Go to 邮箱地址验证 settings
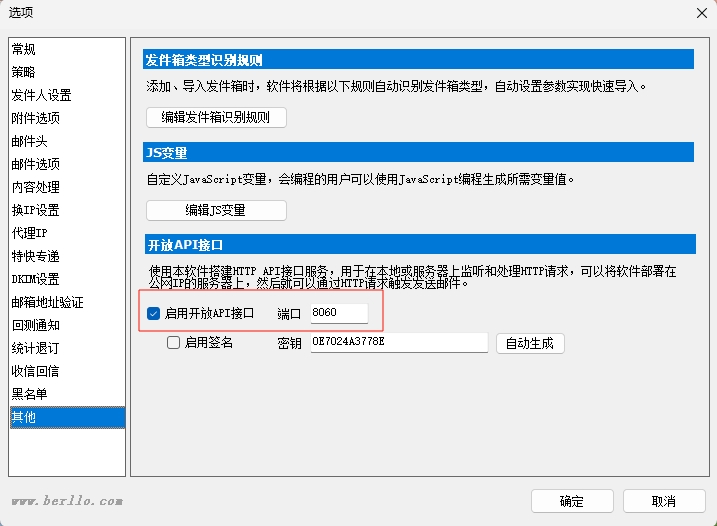Screen dimensions: 717x526 47,302
